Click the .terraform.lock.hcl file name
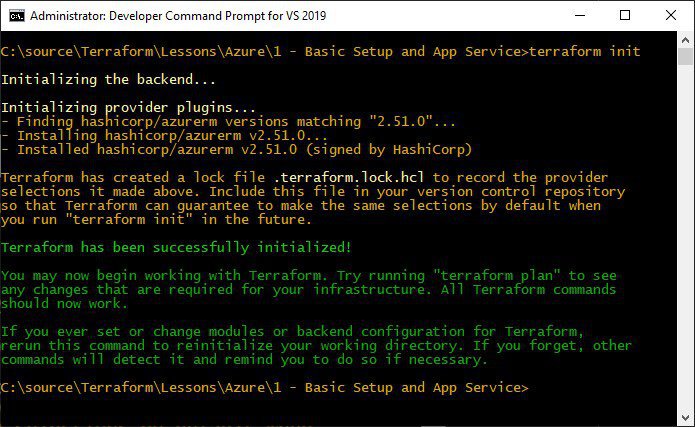The width and height of the screenshot is (695, 427). click(x=349, y=177)
